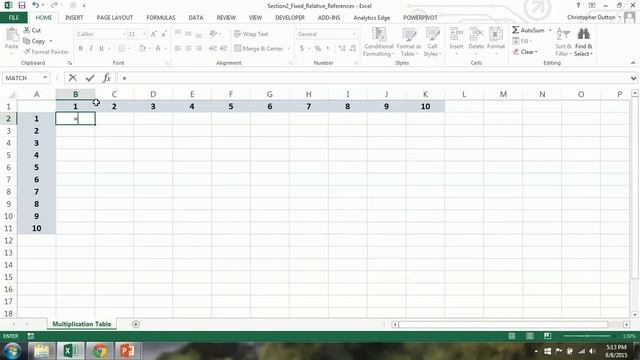Screen dimensions: 640x360
Task: Toggle Bold formatting
Action: click(80, 48)
